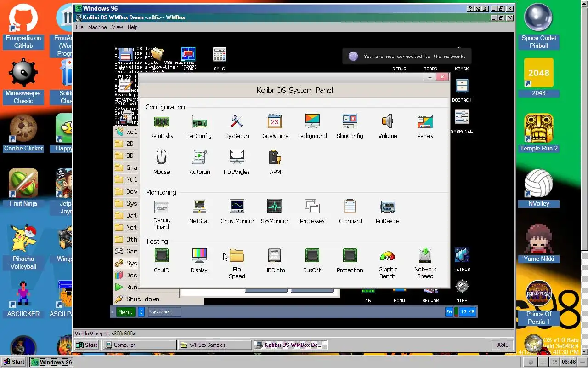This screenshot has width=588, height=368.
Task: Run the Protection test icon
Action: pos(350,255)
